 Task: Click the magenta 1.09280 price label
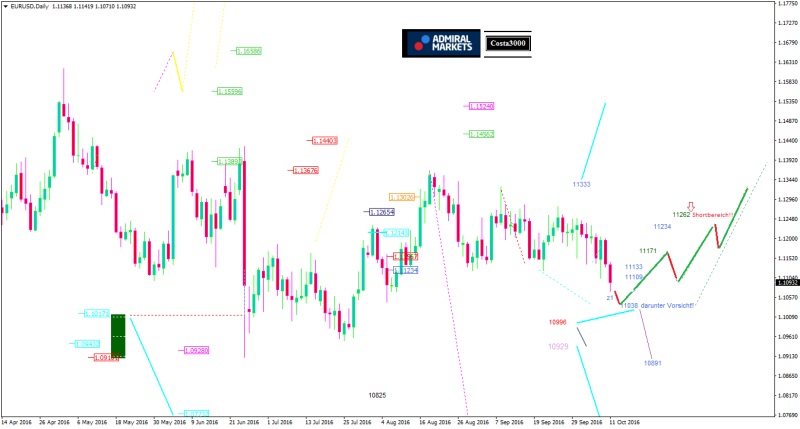click(x=195, y=350)
